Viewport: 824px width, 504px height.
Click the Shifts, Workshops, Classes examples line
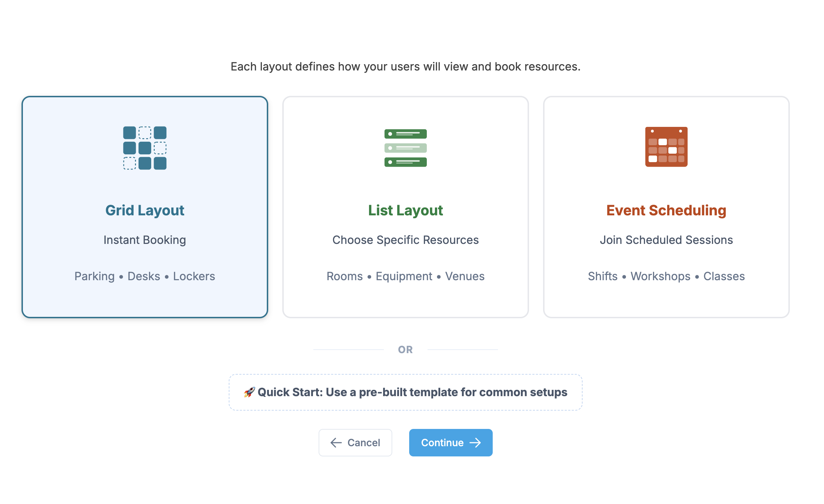[666, 276]
